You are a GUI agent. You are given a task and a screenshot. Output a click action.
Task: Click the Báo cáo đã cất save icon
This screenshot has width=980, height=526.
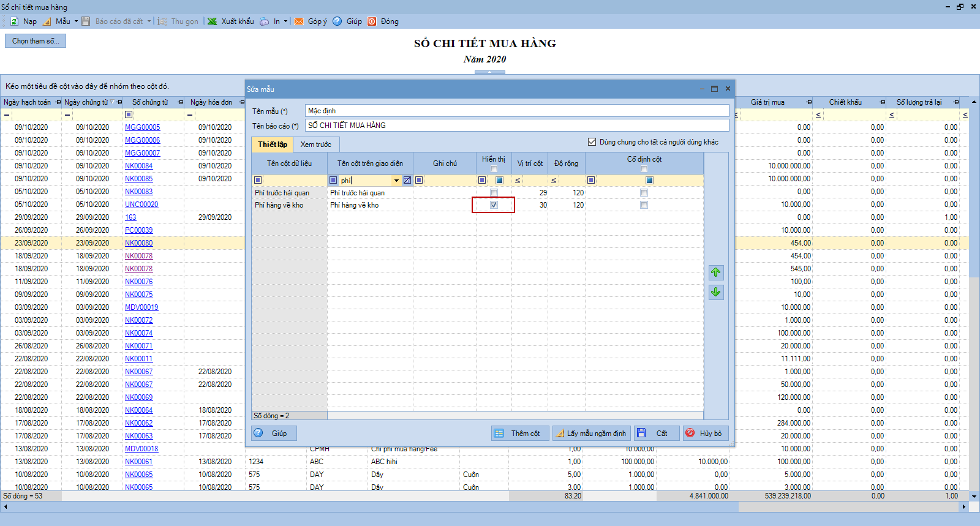pos(86,21)
